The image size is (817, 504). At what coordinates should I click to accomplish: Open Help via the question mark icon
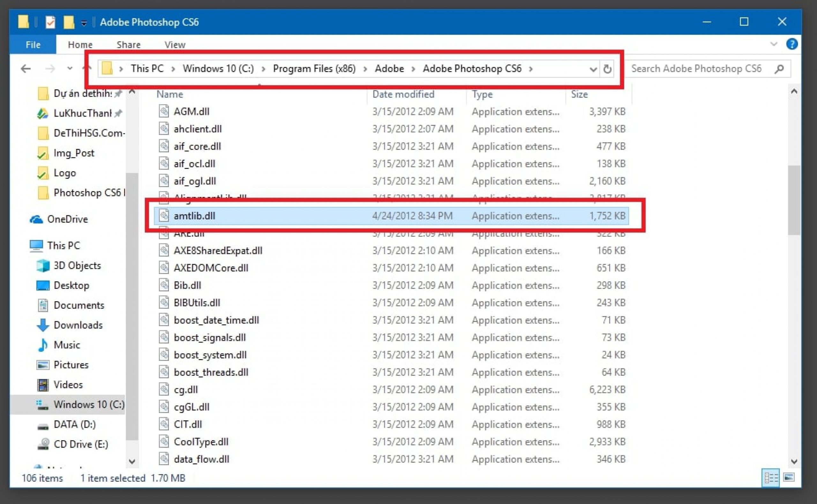(x=792, y=44)
